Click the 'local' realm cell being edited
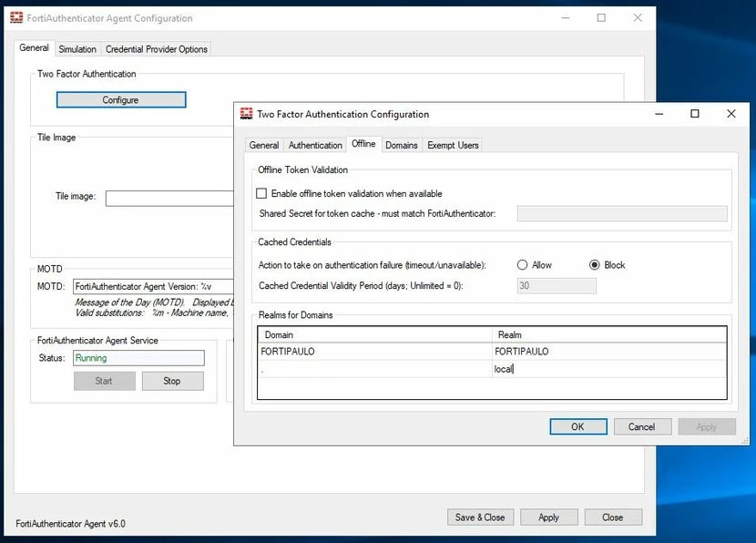Image resolution: width=756 pixels, height=543 pixels. pyautogui.click(x=609, y=369)
